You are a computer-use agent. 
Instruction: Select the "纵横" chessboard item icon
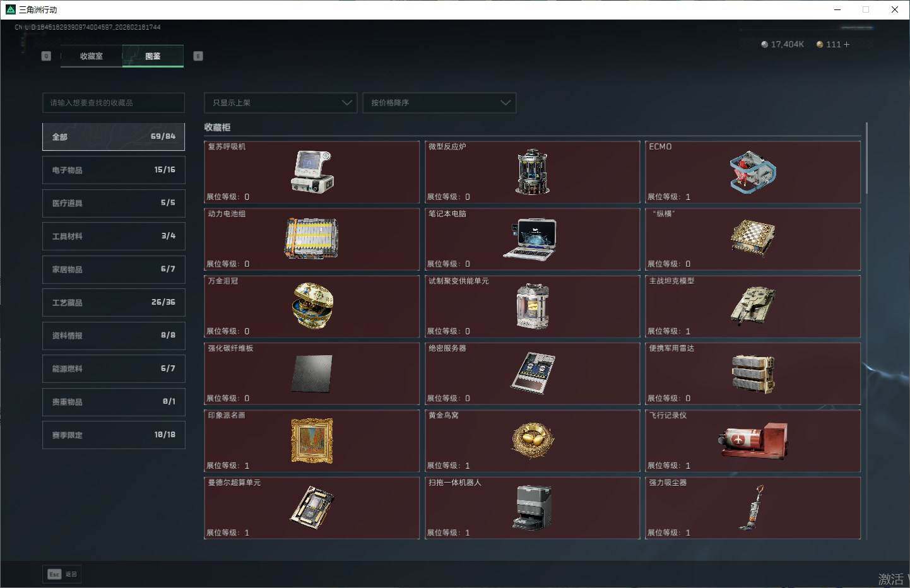[753, 238]
